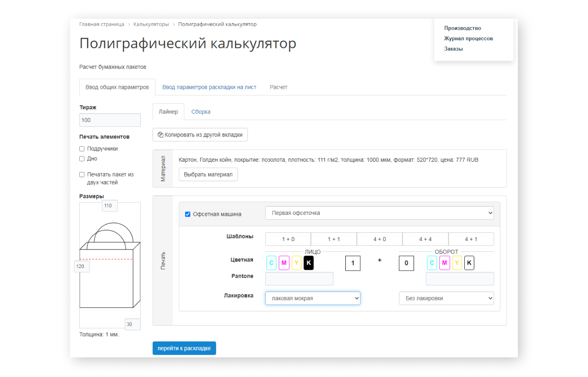588x377 pixels.
Task: Toggle cyan C swatch on reverse side
Action: click(x=432, y=263)
